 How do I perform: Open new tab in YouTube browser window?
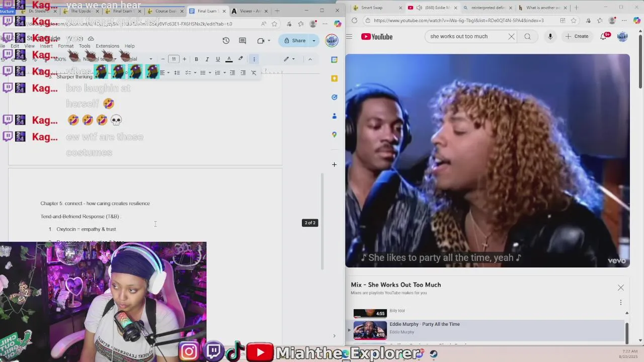(x=577, y=8)
